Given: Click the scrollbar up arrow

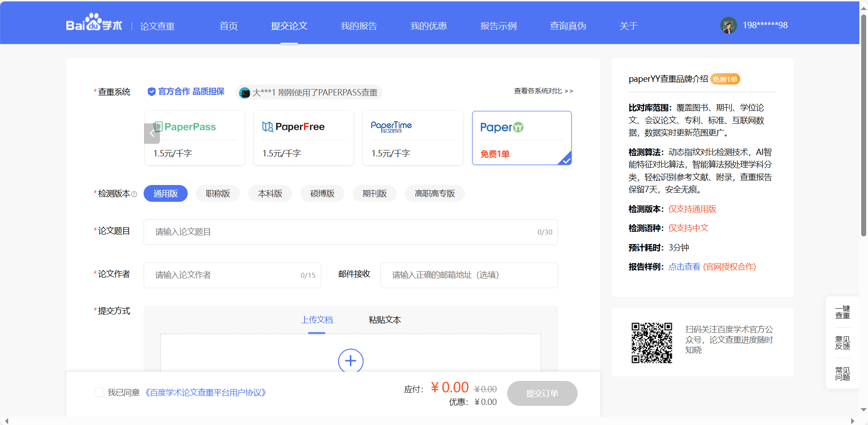Looking at the screenshot, I should click(x=863, y=8).
